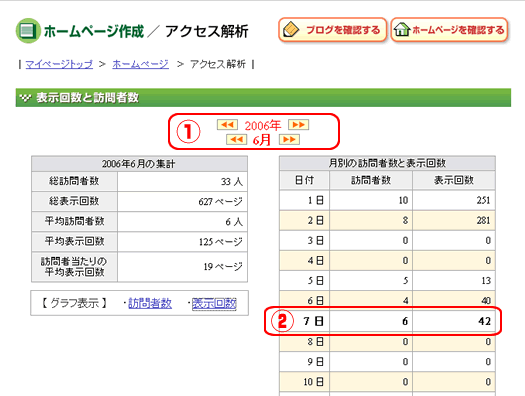Follow the ホームページ breadcrumb link
The width and height of the screenshot is (525, 396).
pos(141,64)
